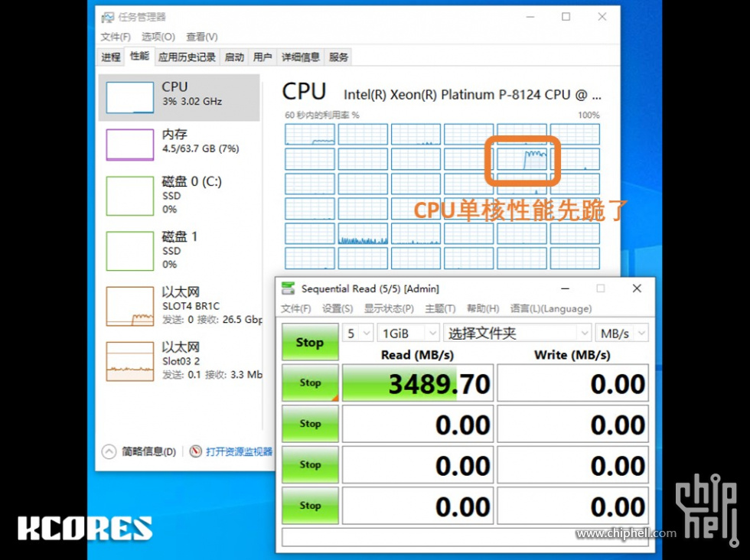Minimize the Task Manager window
Image resolution: width=750 pixels, height=560 pixels.
tap(530, 17)
